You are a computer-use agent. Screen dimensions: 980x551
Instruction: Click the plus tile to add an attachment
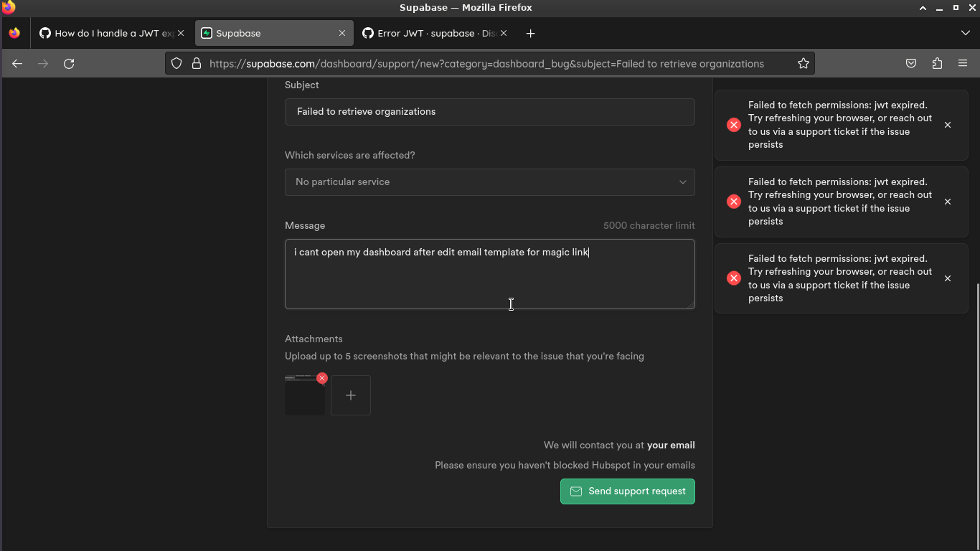pyautogui.click(x=350, y=395)
